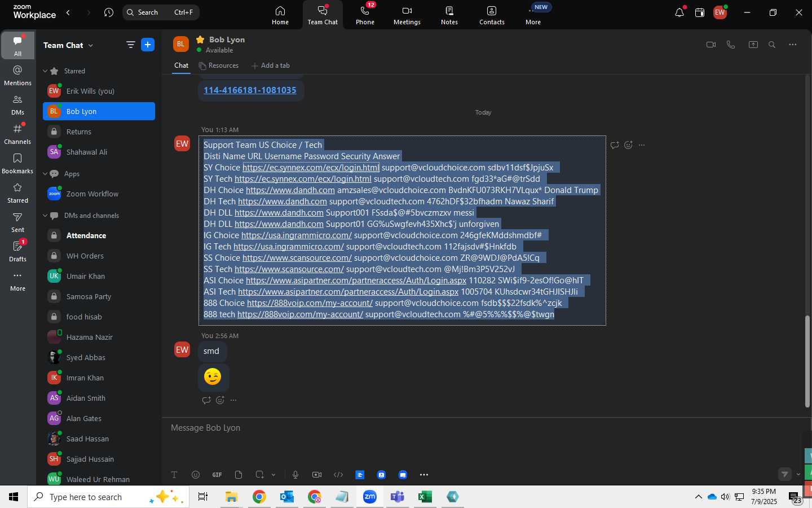Screen dimensions: 812x508
Task: Open chat with Aidan Smith
Action: tap(99, 398)
